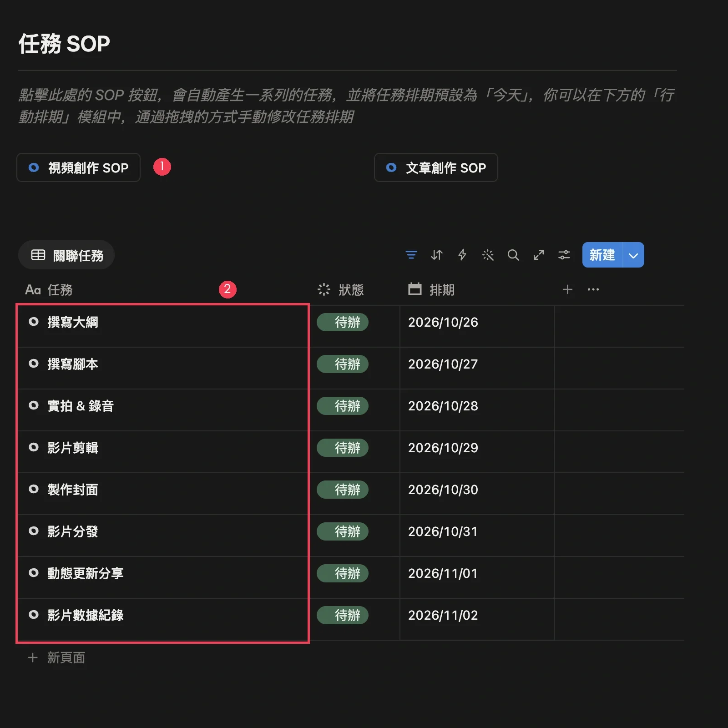The width and height of the screenshot is (728, 728).
Task: Click the blue icon in 文章創作 SOP button
Action: coord(391,167)
